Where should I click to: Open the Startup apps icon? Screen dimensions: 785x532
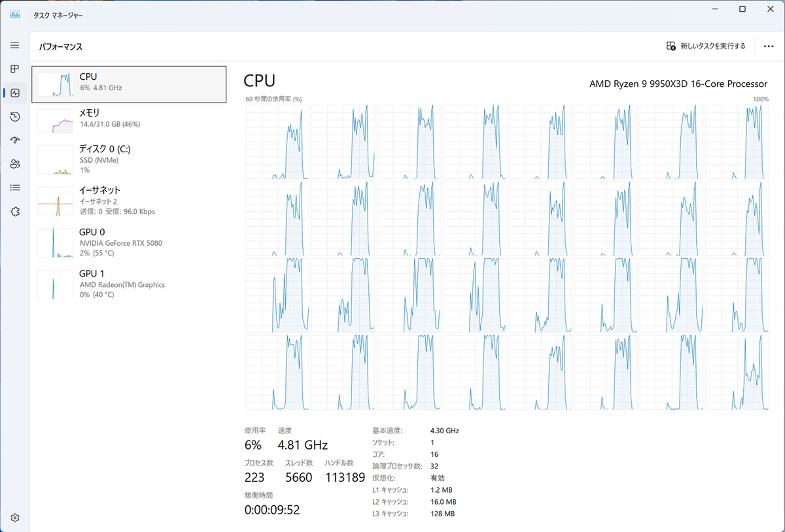tap(15, 140)
